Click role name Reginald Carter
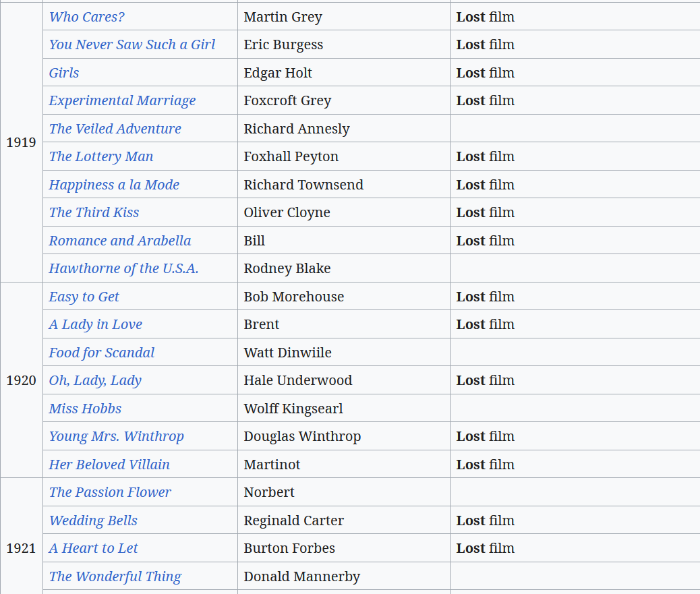Screen dimensions: 700x594 (x=294, y=521)
